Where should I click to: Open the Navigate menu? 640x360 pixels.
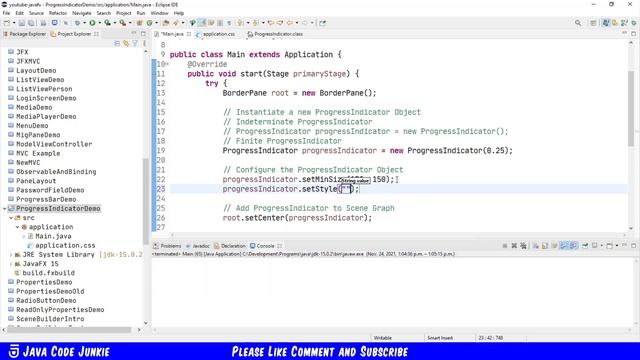pyautogui.click(x=82, y=13)
